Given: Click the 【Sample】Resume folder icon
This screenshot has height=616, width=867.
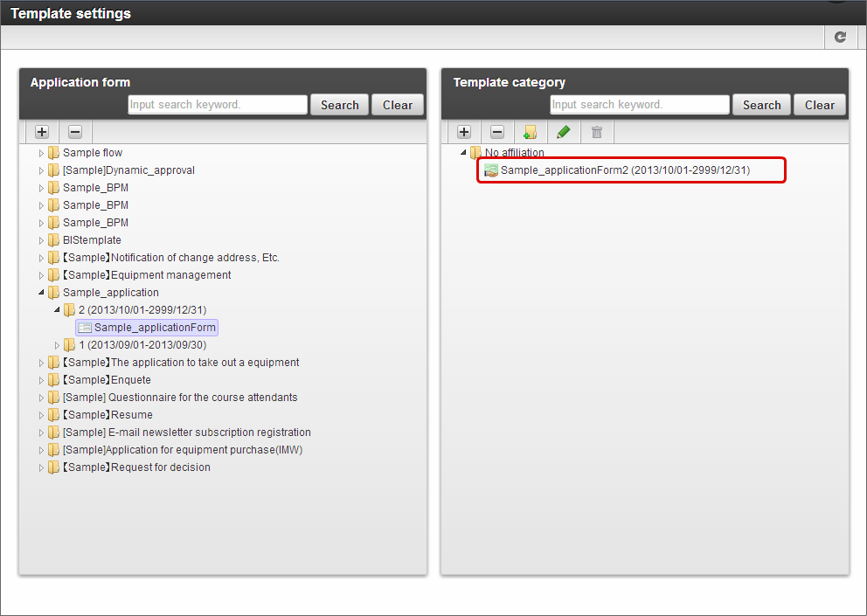Looking at the screenshot, I should click(53, 415).
